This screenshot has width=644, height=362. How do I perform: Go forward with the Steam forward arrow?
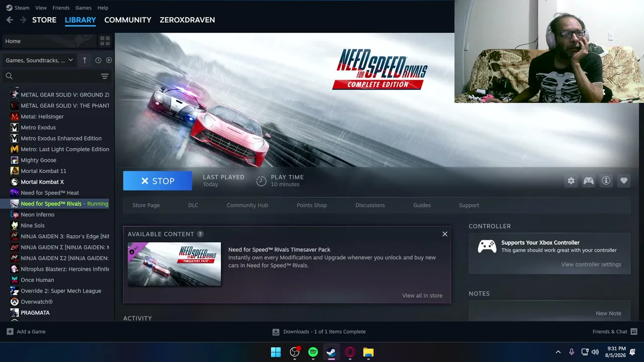(23, 20)
